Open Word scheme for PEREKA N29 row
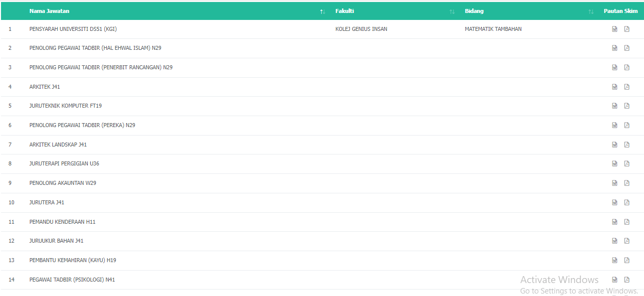644x296 pixels. pyautogui.click(x=615, y=125)
